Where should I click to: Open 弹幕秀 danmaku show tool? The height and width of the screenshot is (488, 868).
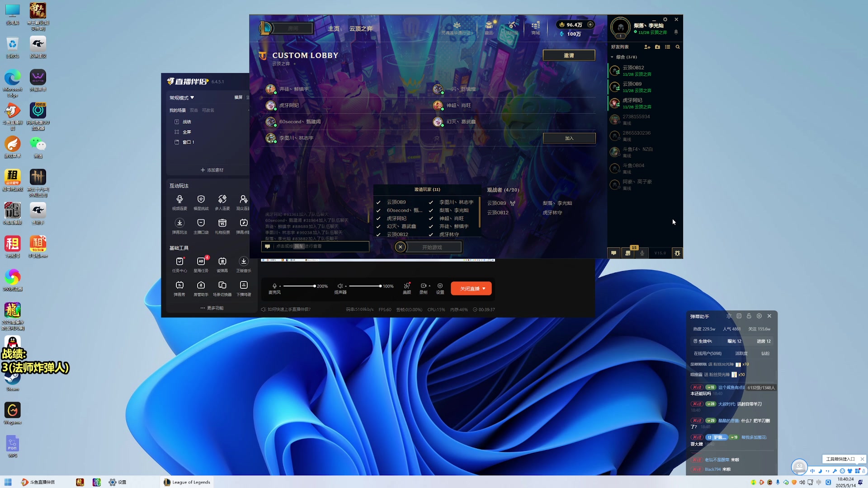[179, 289]
